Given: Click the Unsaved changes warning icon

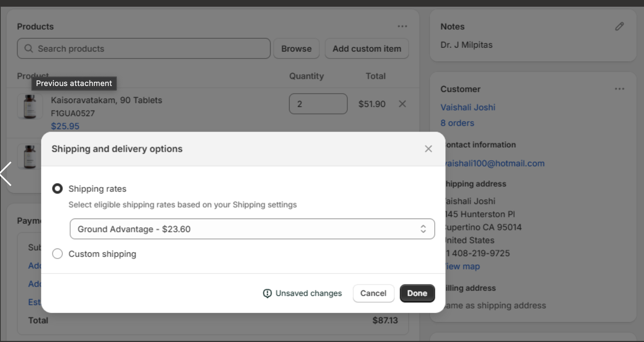Looking at the screenshot, I should click(267, 293).
